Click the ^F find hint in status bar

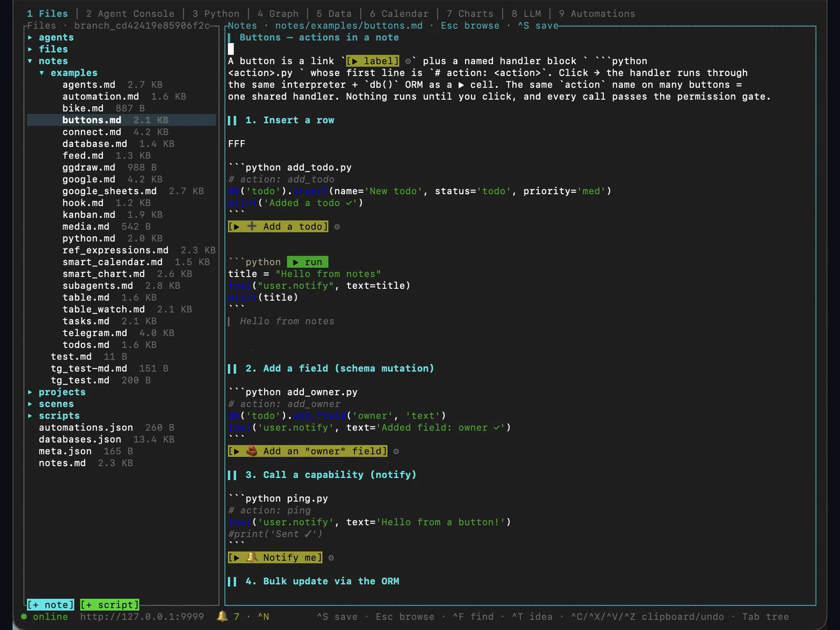coord(473,617)
